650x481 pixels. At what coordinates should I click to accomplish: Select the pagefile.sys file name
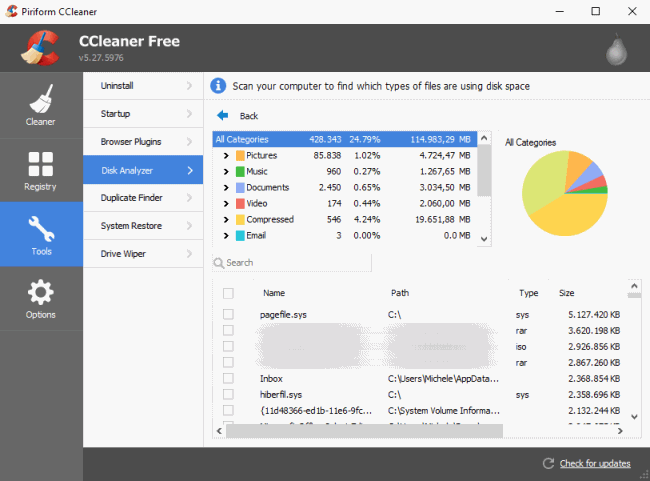(x=283, y=315)
